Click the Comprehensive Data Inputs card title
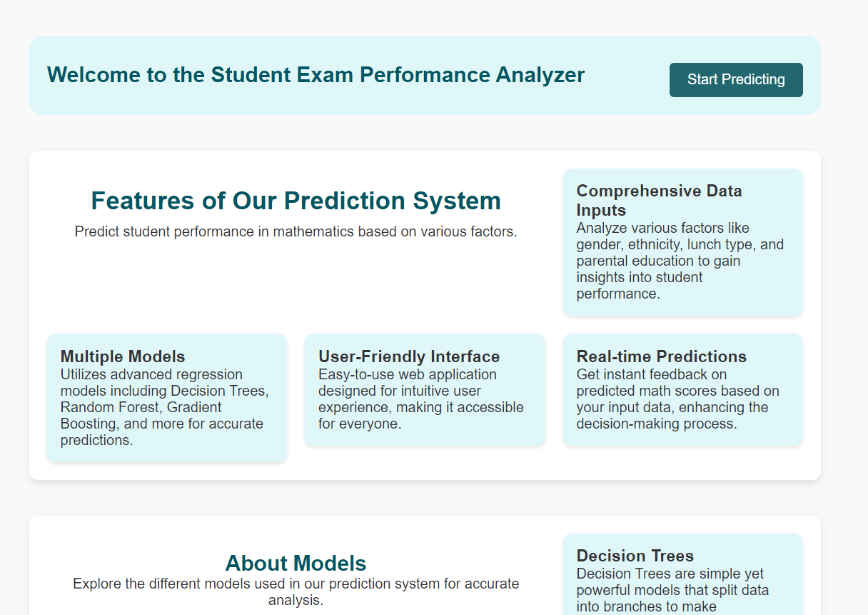Screen dimensions: 868x615 pyautogui.click(x=659, y=200)
